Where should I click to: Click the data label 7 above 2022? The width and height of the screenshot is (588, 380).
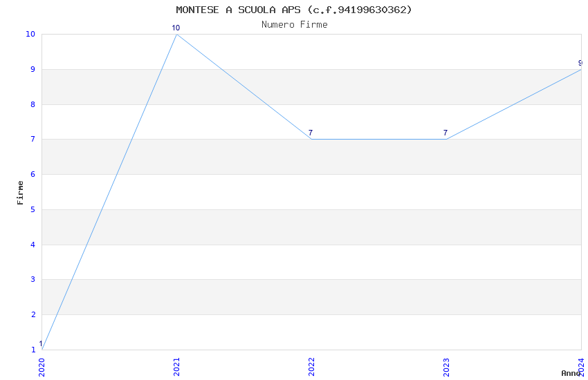coord(311,133)
